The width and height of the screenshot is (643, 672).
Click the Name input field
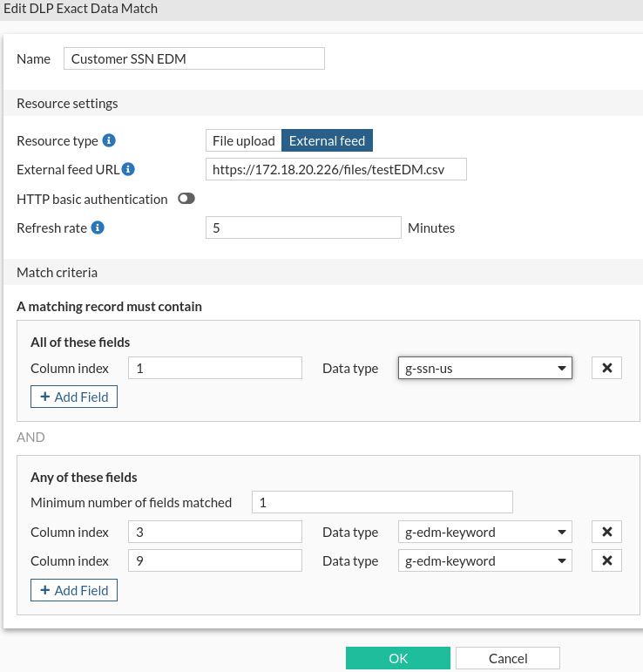(x=193, y=58)
